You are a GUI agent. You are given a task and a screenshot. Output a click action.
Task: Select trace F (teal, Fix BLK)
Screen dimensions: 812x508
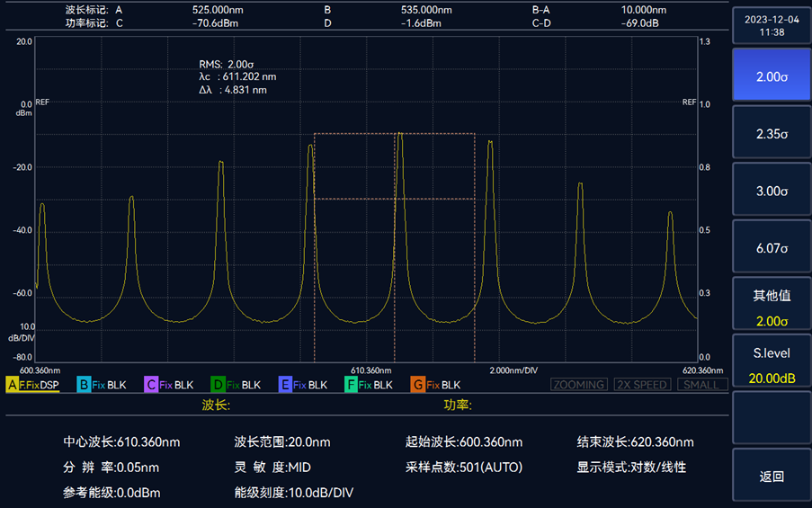[370, 385]
